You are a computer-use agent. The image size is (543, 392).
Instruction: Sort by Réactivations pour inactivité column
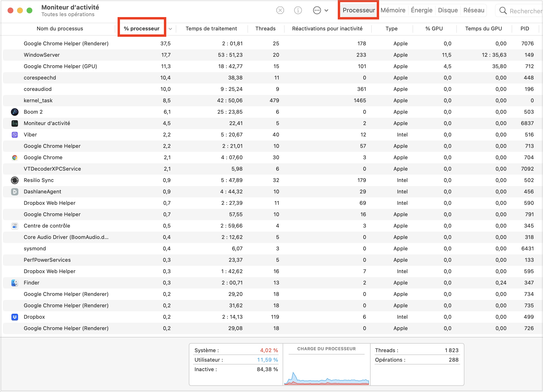click(327, 29)
